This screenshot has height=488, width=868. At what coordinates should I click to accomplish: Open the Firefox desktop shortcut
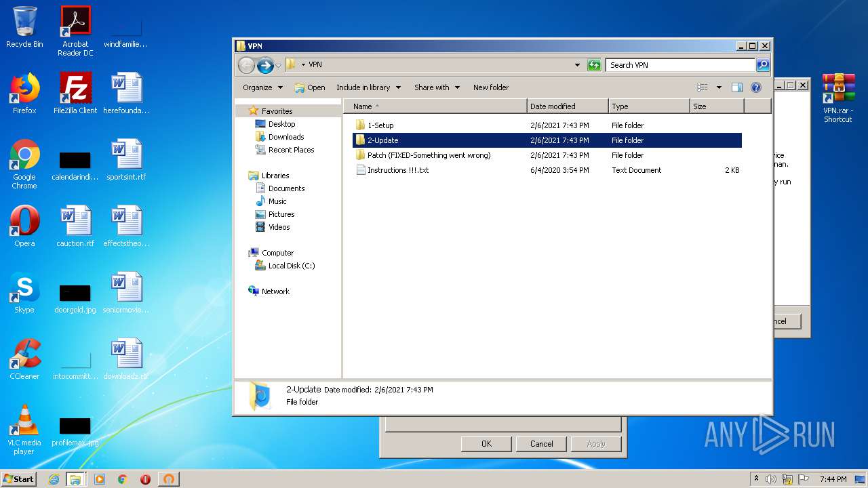click(x=24, y=94)
